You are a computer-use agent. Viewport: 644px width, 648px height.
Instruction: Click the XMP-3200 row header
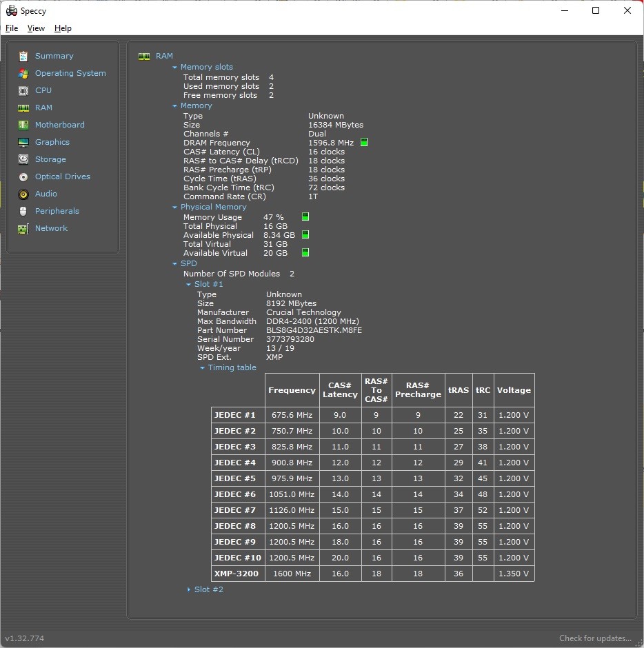[238, 574]
